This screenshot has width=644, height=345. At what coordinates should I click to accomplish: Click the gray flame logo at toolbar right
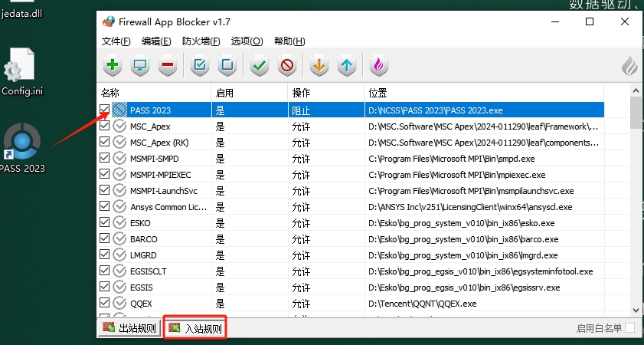pyautogui.click(x=629, y=66)
